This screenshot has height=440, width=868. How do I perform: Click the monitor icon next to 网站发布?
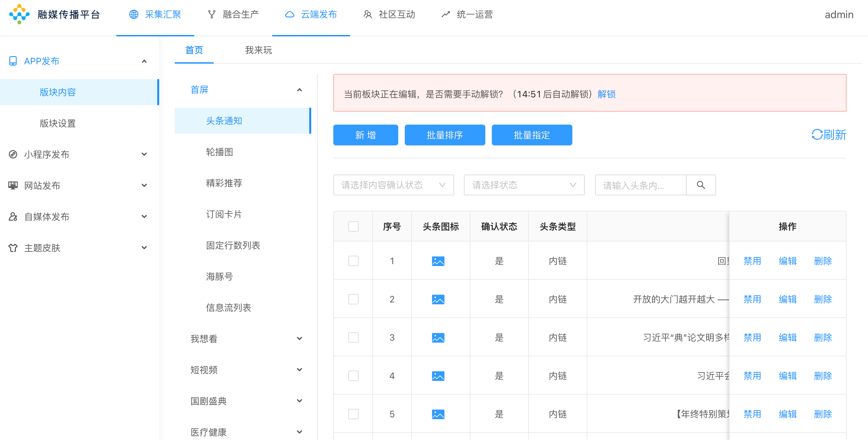click(13, 185)
